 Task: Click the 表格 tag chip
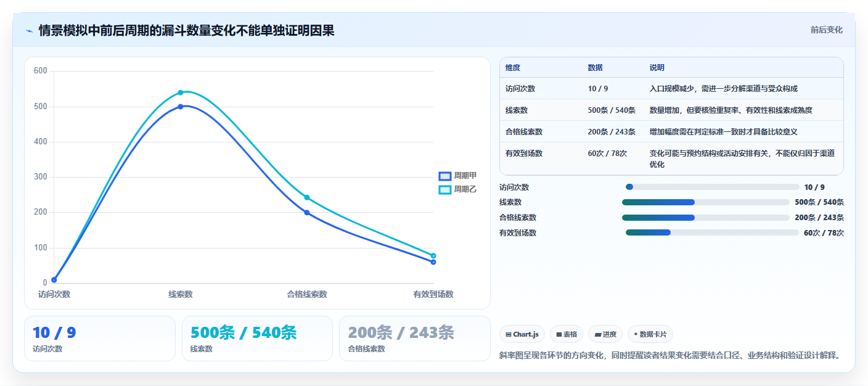tap(567, 334)
